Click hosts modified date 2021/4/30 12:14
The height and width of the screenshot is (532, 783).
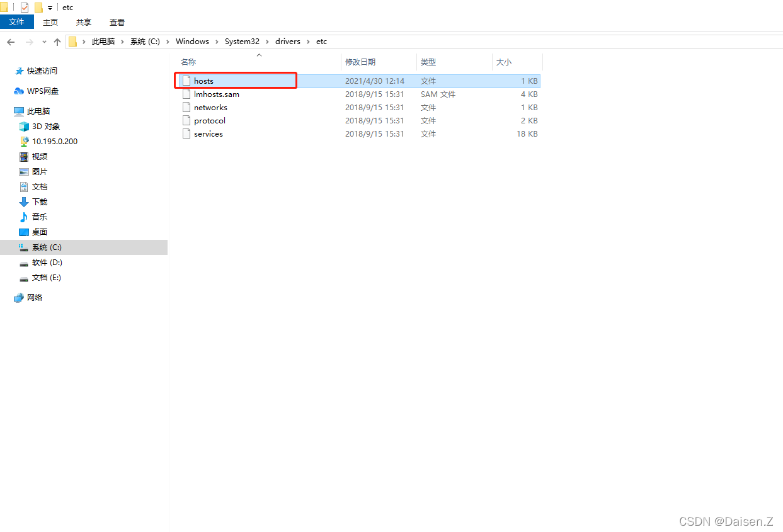pos(375,81)
